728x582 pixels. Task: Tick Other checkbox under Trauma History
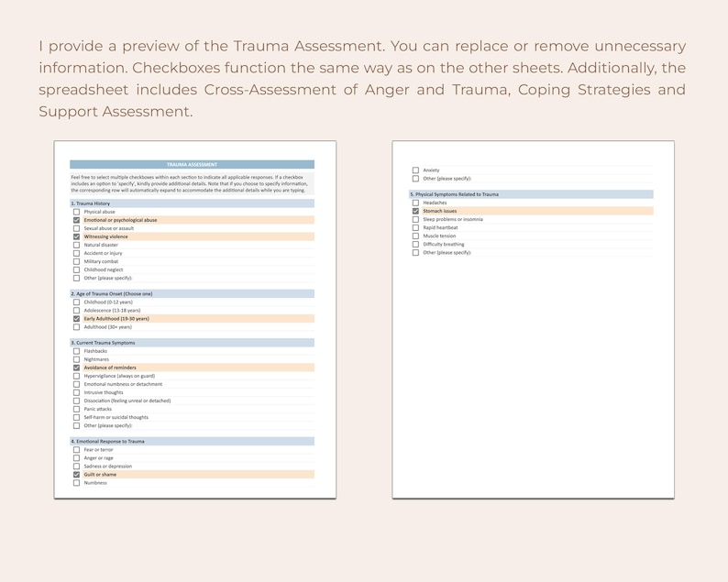pos(77,278)
